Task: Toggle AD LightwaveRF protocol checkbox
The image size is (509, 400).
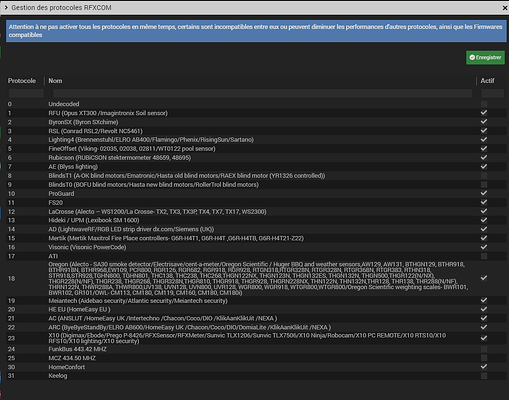Action: 484,229
